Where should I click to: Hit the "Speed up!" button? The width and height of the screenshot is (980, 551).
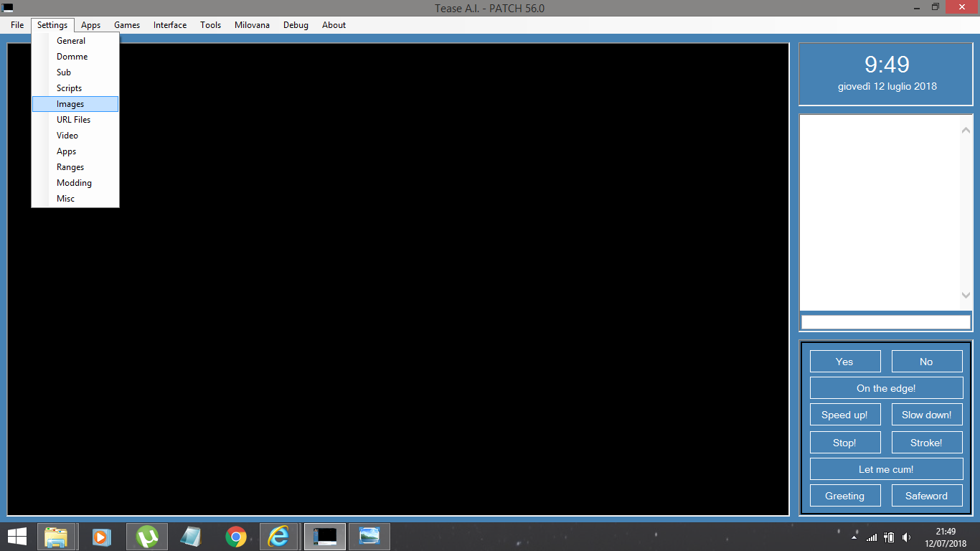(x=845, y=415)
